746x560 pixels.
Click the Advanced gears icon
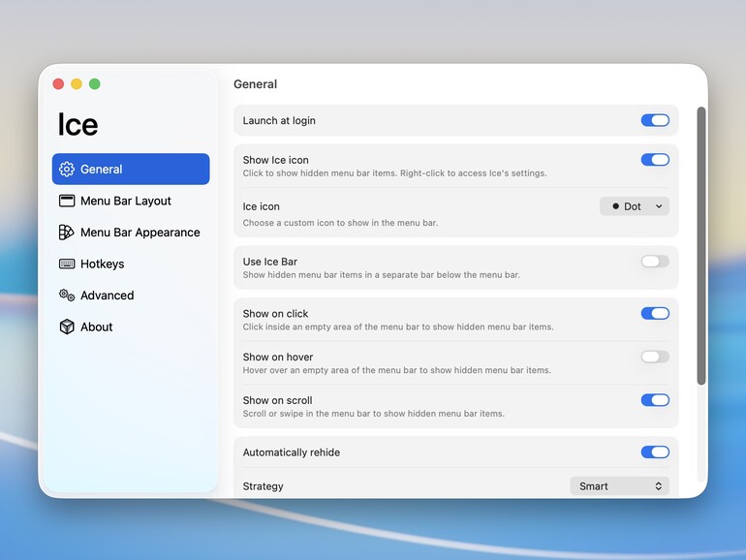pyautogui.click(x=67, y=295)
